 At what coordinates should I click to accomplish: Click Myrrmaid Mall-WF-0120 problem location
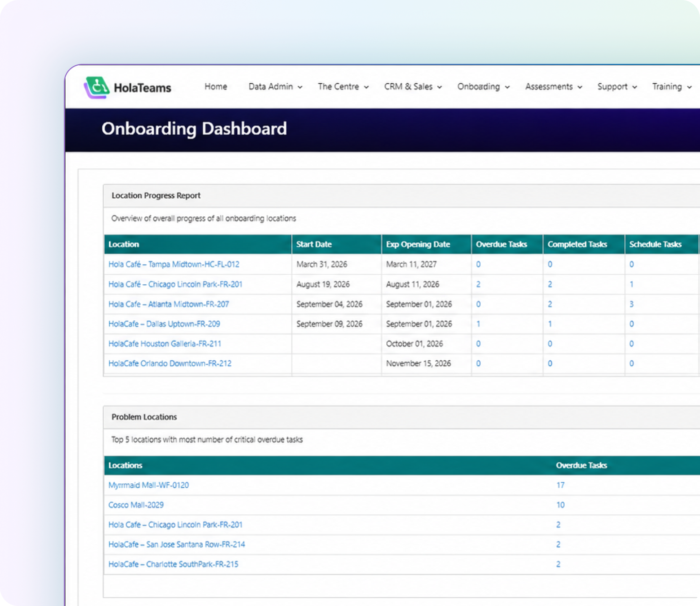149,485
